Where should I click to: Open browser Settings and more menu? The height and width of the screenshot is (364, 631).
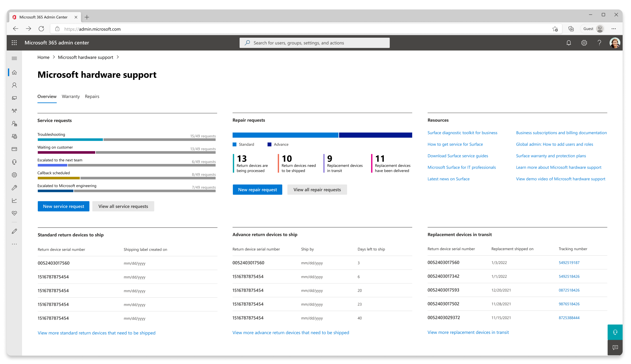click(613, 29)
